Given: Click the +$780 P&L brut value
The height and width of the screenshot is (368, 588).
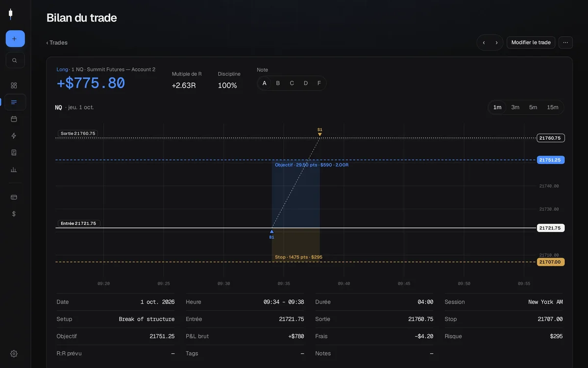Looking at the screenshot, I should (x=296, y=337).
